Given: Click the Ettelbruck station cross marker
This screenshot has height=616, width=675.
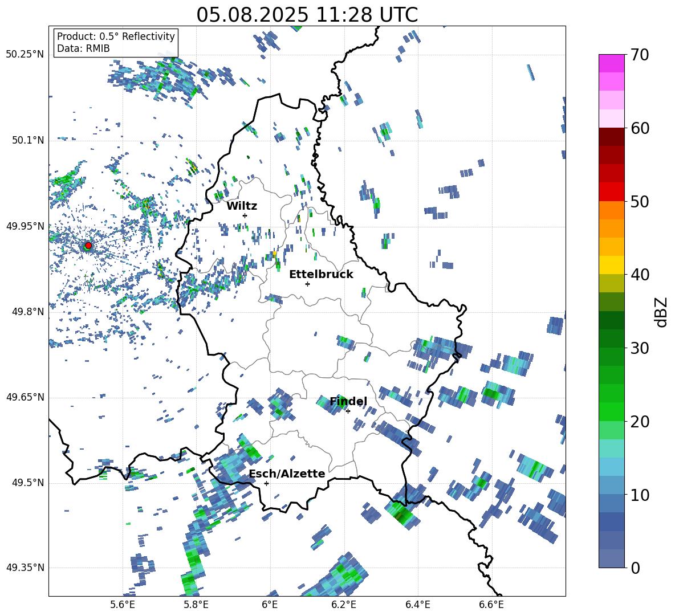Looking at the screenshot, I should [307, 284].
